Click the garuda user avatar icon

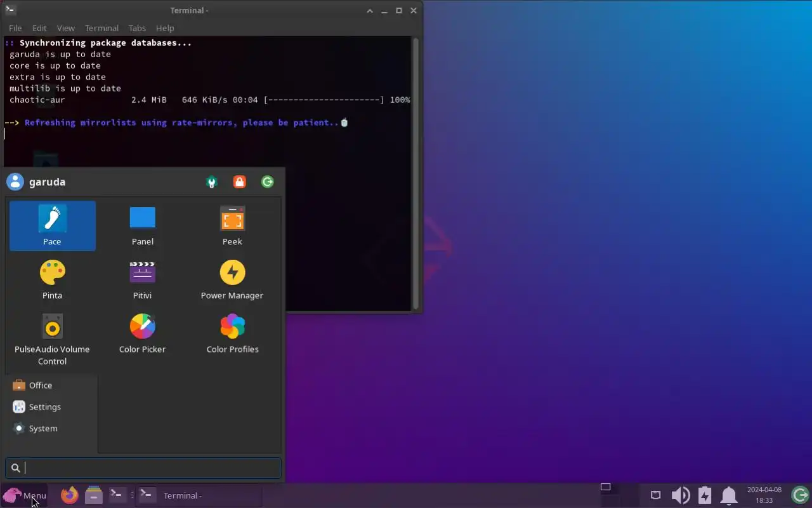pos(15,182)
